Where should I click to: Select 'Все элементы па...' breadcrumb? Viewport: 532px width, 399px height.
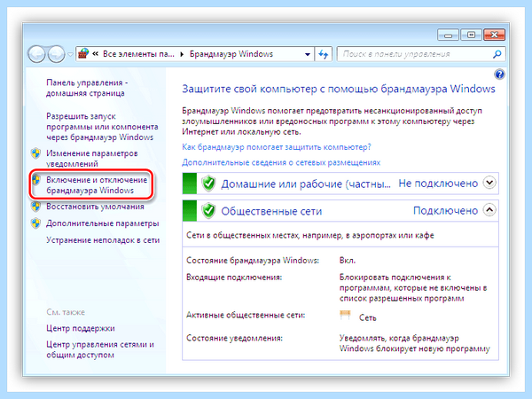(138, 54)
